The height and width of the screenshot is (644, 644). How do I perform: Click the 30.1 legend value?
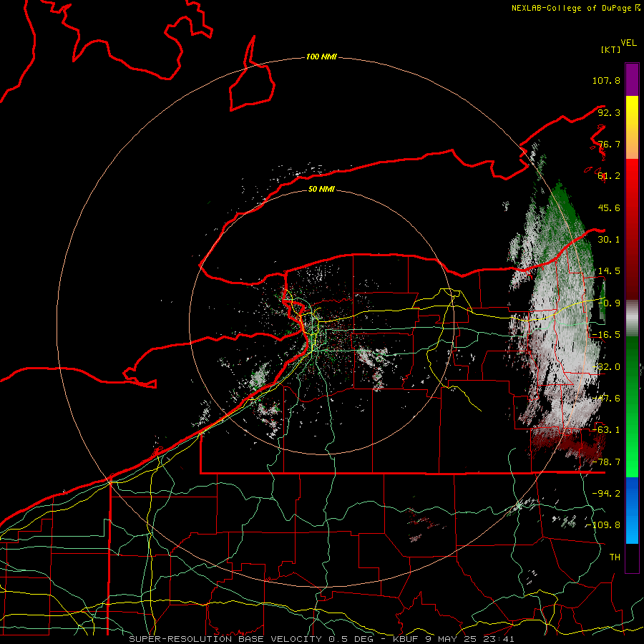tap(609, 240)
